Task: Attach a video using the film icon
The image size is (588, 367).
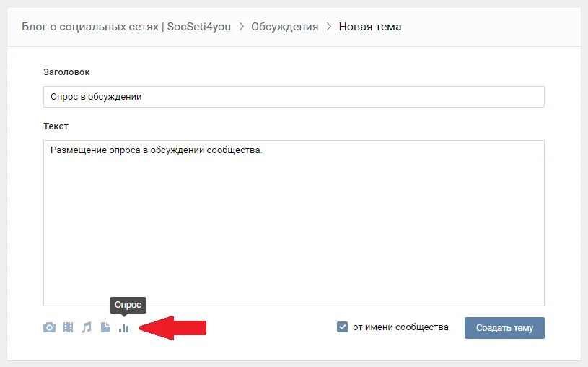Action: (68, 327)
